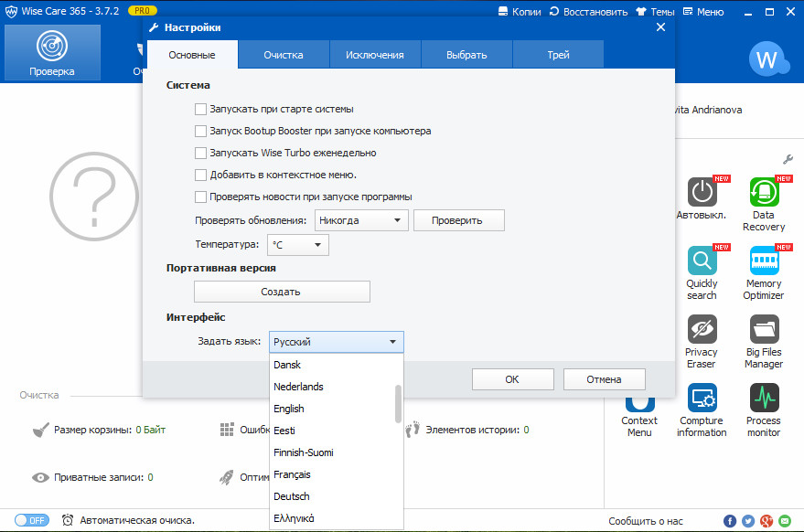This screenshot has width=804, height=532.
Task: Launch the Data Recovery tool icon
Action: [x=764, y=192]
